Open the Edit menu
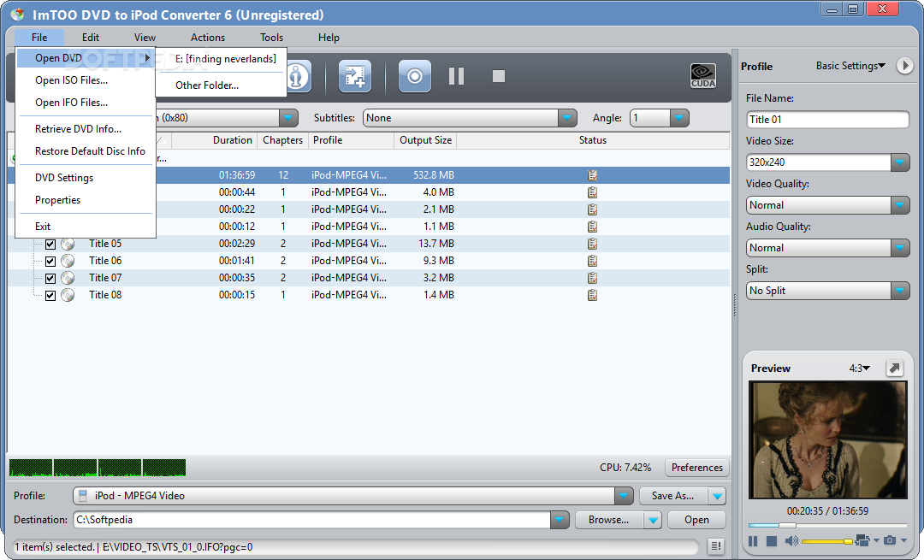This screenshot has width=924, height=560. pyautogui.click(x=90, y=37)
